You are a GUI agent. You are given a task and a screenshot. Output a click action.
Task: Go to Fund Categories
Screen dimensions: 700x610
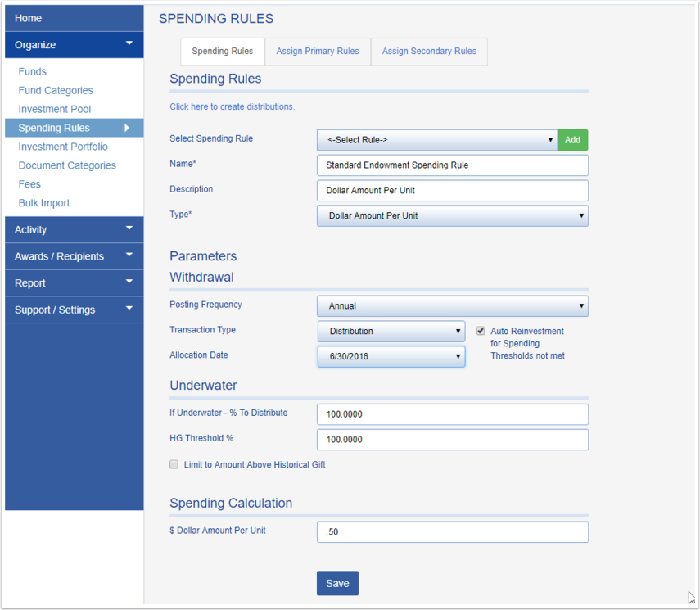point(56,90)
